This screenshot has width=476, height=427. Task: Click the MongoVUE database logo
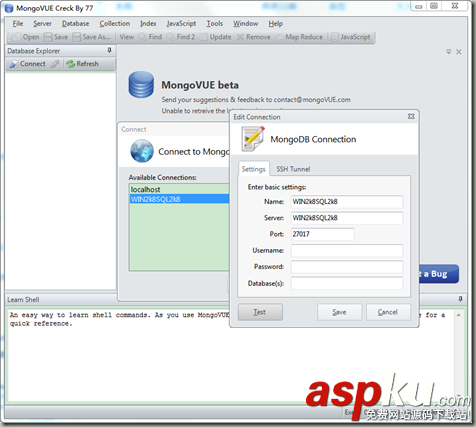pyautogui.click(x=141, y=85)
